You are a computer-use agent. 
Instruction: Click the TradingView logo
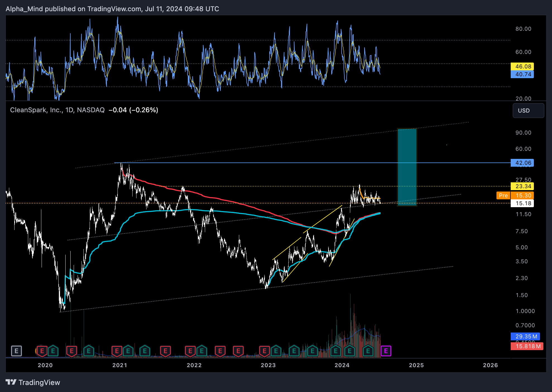click(33, 382)
